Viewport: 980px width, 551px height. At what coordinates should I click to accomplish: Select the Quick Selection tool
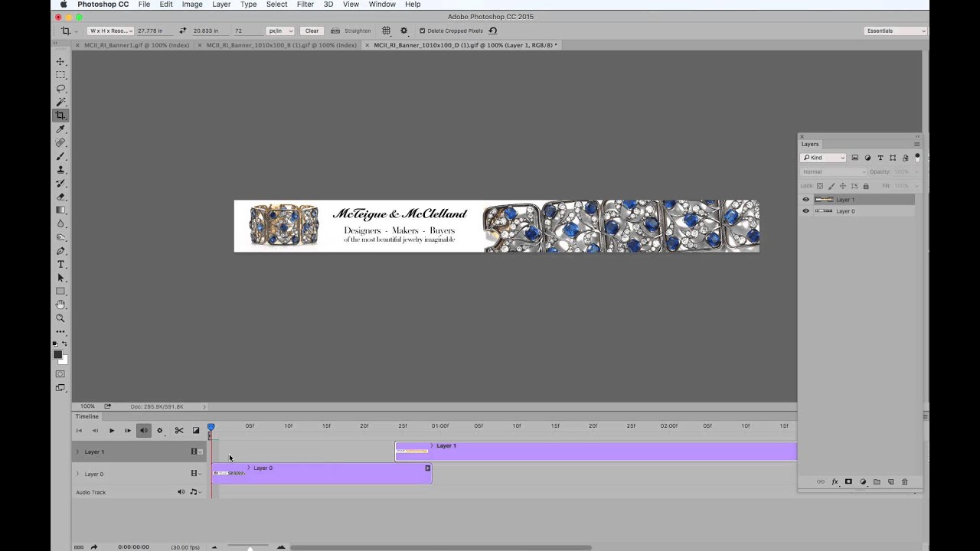tap(60, 102)
